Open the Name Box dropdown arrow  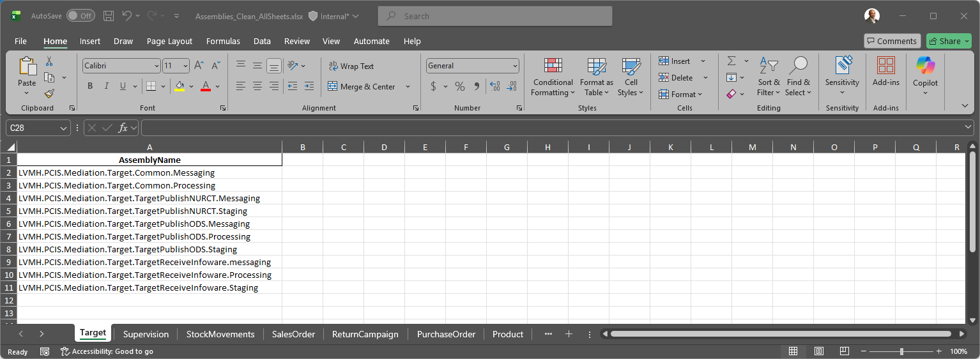point(63,128)
